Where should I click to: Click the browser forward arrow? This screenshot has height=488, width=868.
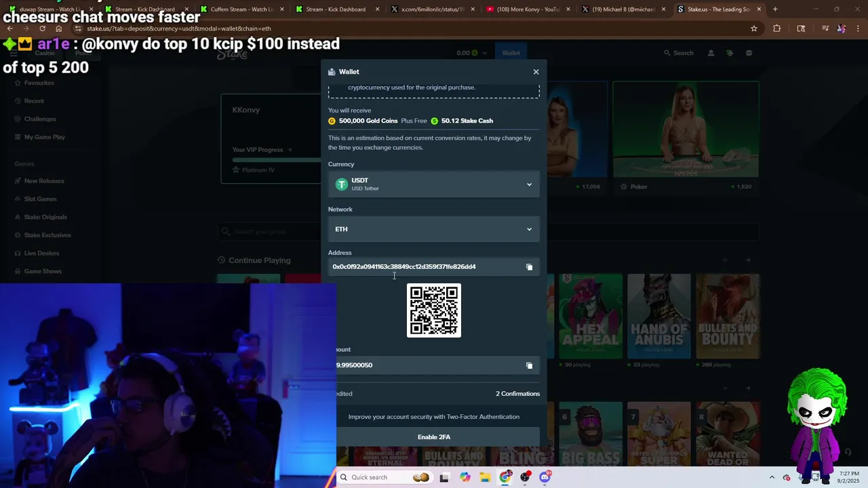point(26,28)
